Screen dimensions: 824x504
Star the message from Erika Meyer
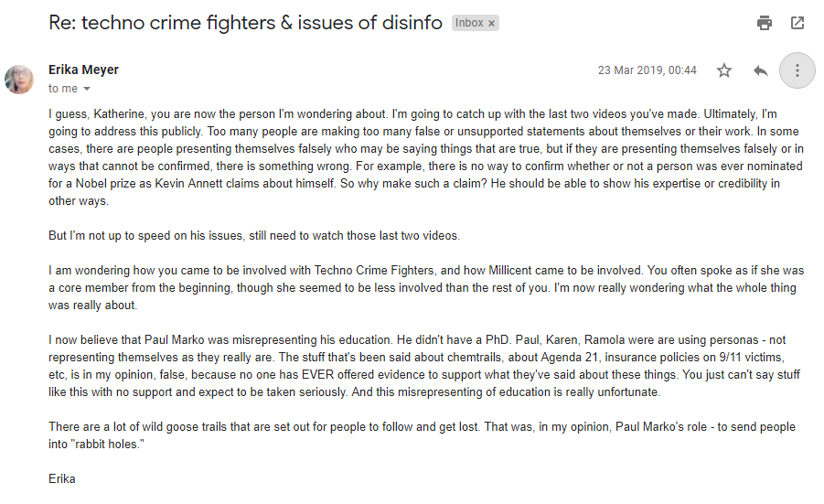pos(724,70)
